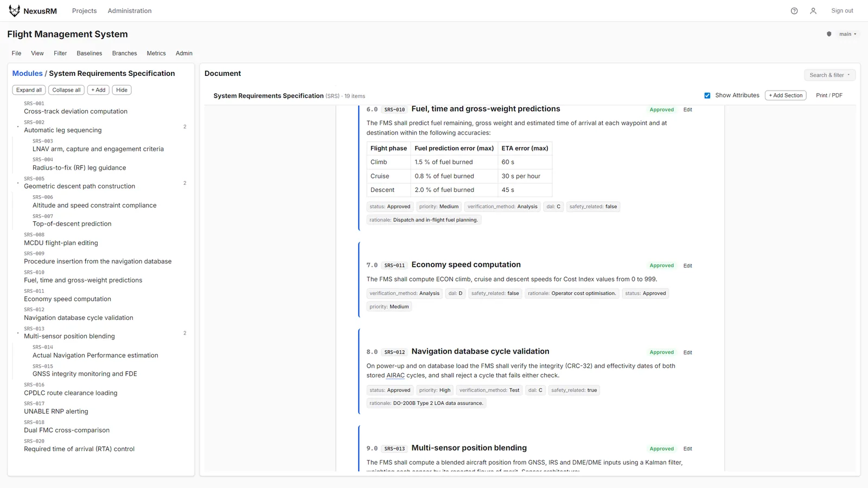Screen dimensions: 868x488
Task: Select Procedure insertion from the navigation database
Action: tap(98, 258)
